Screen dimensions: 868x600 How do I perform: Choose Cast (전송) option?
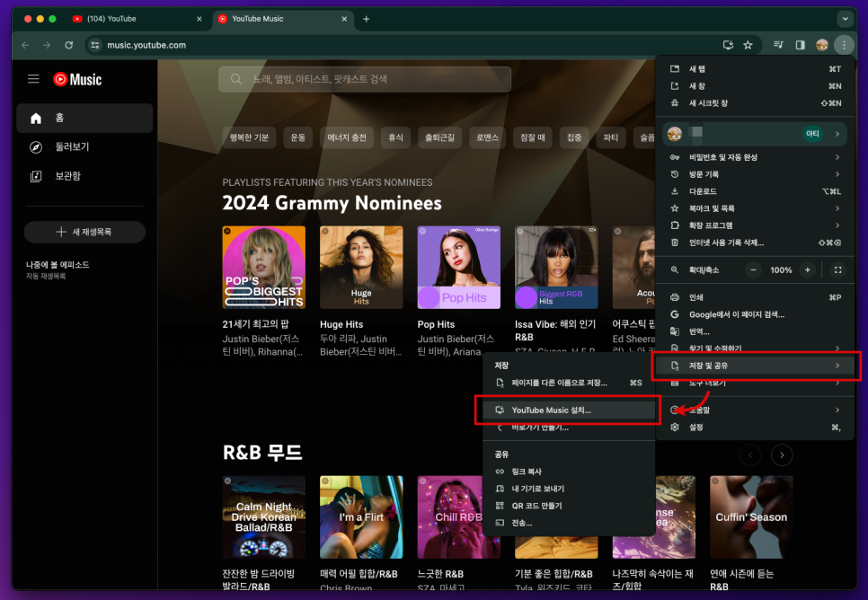pyautogui.click(x=569, y=523)
